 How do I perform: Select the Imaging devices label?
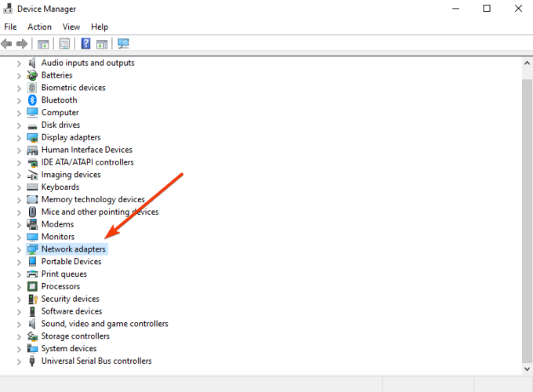(71, 175)
